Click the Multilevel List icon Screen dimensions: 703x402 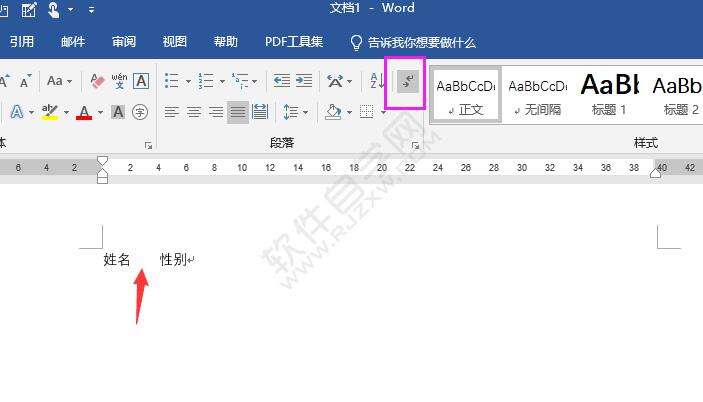[x=240, y=81]
